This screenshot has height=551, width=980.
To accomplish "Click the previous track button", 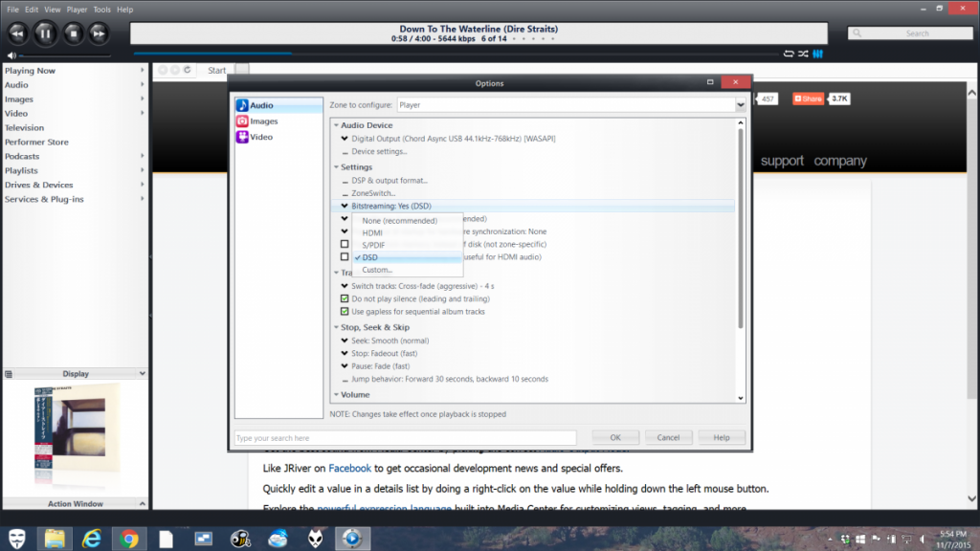I will coord(17,33).
